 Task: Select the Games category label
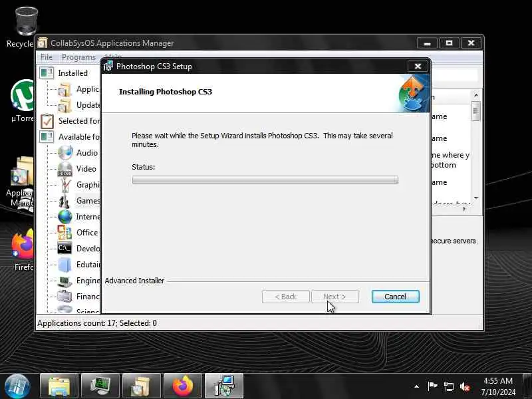(88, 201)
